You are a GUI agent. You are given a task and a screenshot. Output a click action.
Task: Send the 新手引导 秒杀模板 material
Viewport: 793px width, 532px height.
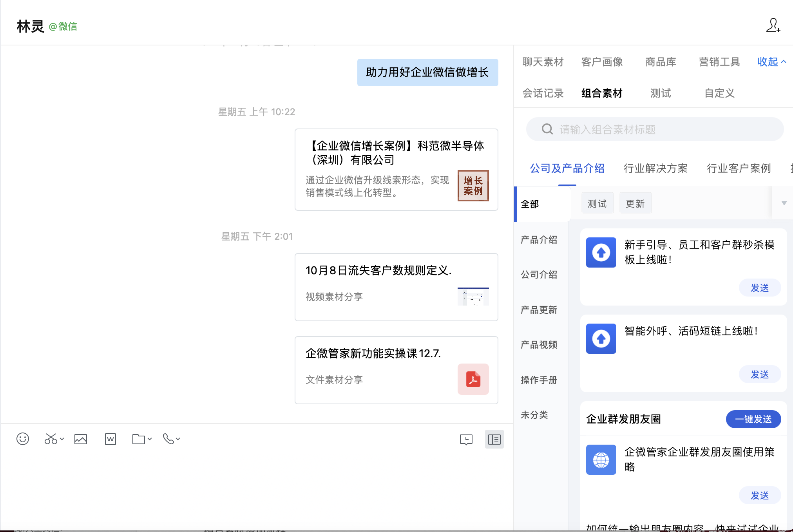point(760,288)
